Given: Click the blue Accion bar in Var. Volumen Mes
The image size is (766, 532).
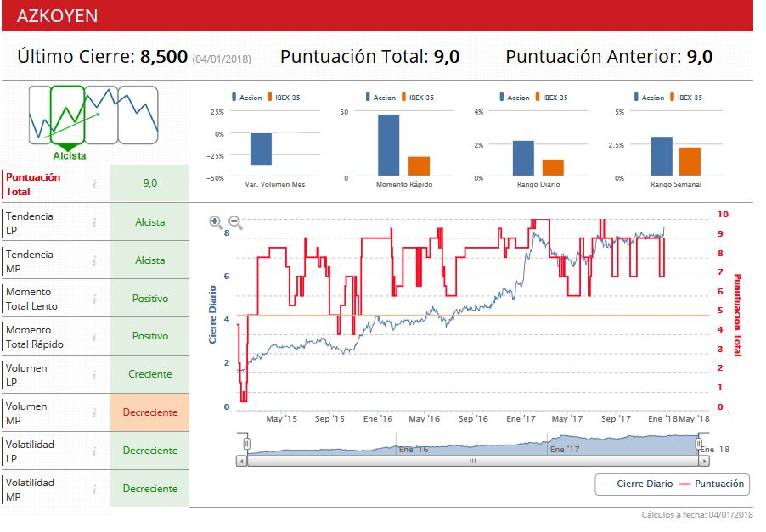Looking at the screenshot, I should [x=261, y=149].
